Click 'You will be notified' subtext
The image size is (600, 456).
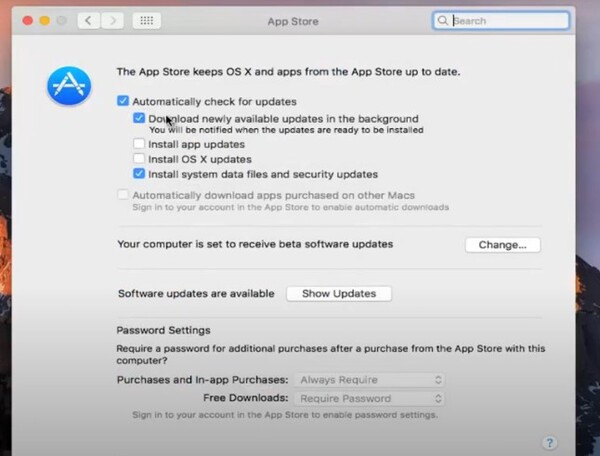coord(286,130)
